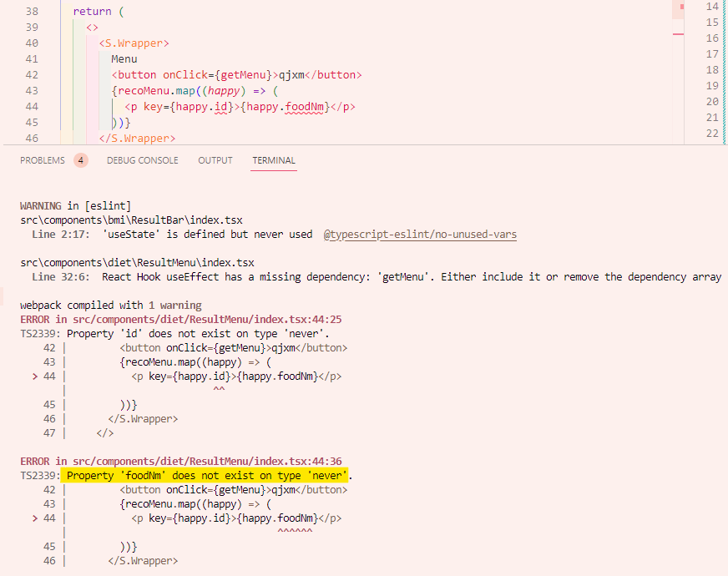Click the closing S.Wrapper tag on line 46
This screenshot has height=576, width=728.
137,139
